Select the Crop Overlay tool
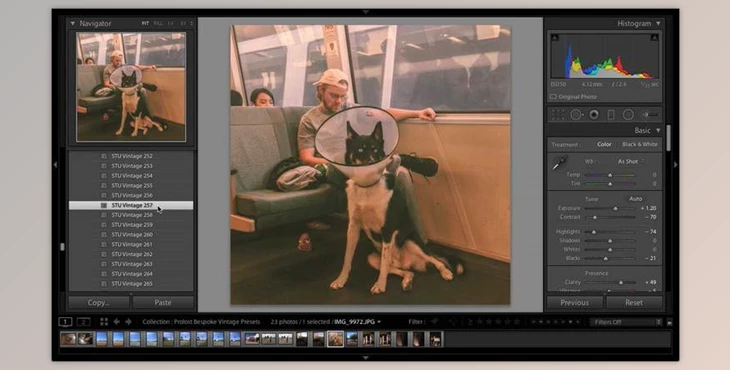This screenshot has width=730, height=370. [x=558, y=114]
